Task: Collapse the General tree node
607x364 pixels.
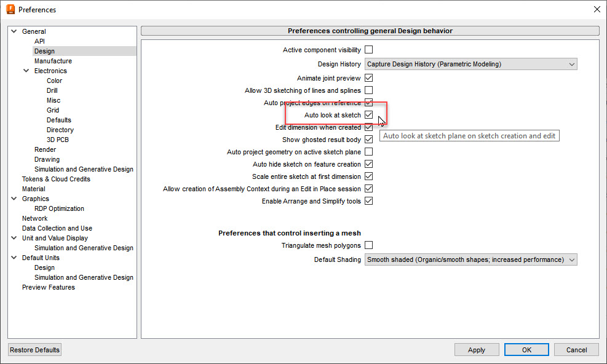Action: (x=14, y=31)
